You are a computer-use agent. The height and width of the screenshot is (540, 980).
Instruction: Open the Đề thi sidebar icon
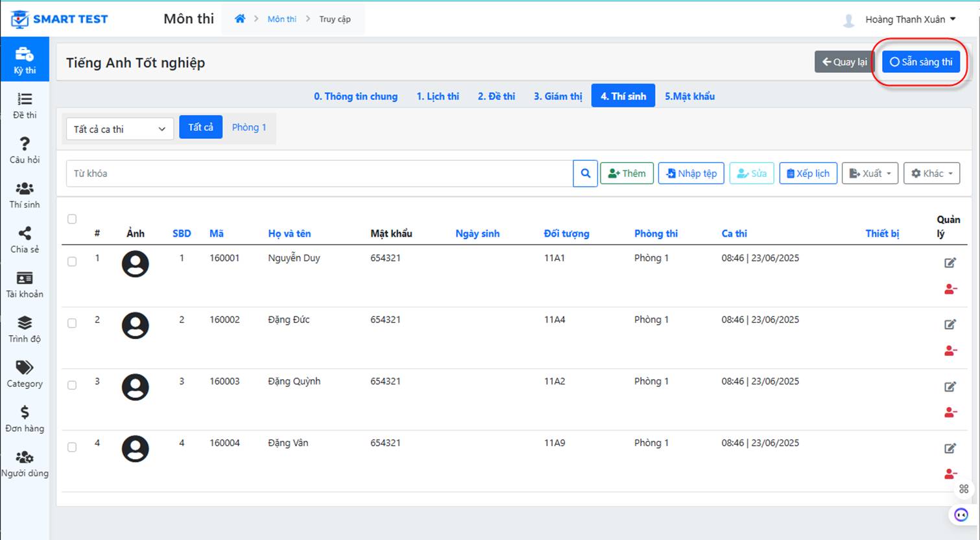tap(25, 99)
